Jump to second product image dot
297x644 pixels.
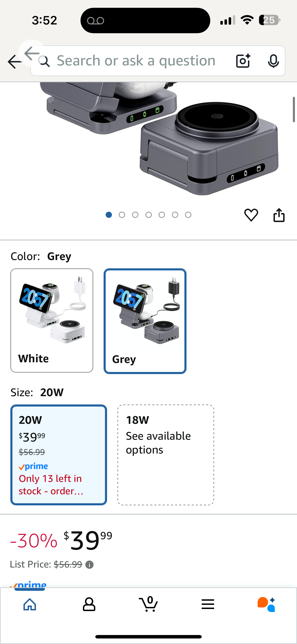click(122, 215)
